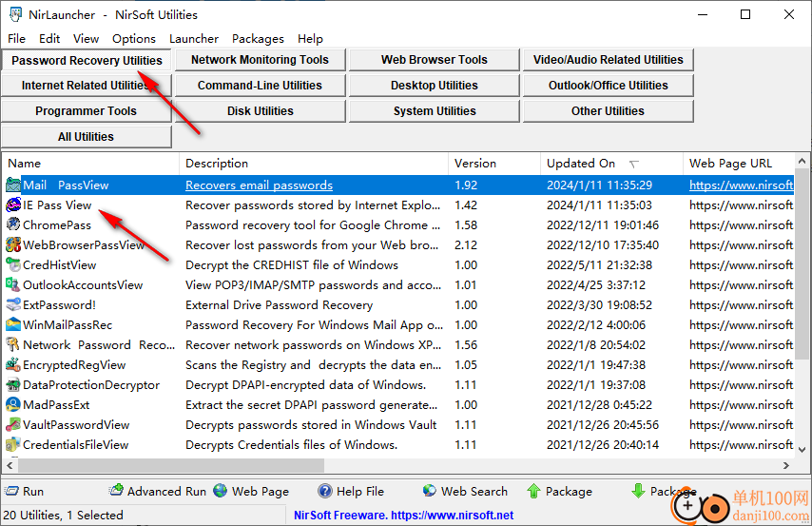Open the View menu
The width and height of the screenshot is (812, 526).
[x=86, y=39]
